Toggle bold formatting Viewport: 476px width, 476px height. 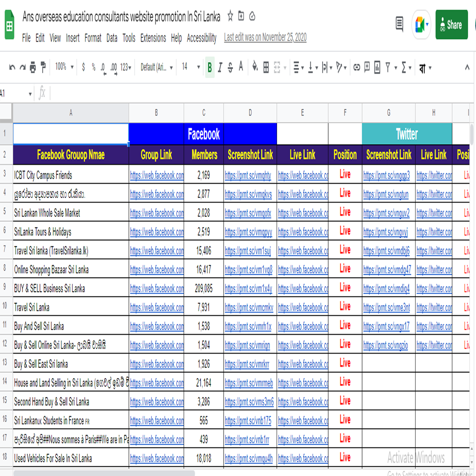pos(210,67)
